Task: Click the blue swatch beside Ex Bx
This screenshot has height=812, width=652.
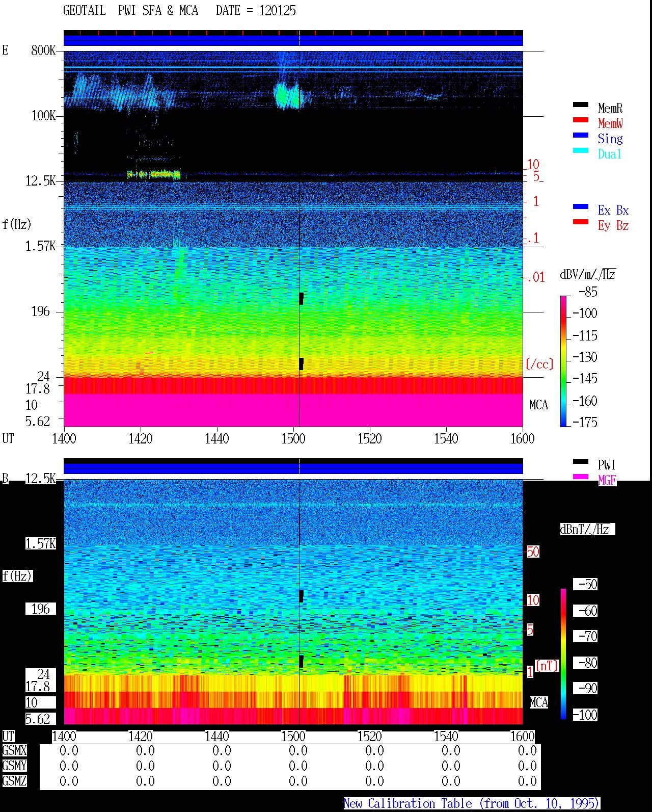Action: 580,206
